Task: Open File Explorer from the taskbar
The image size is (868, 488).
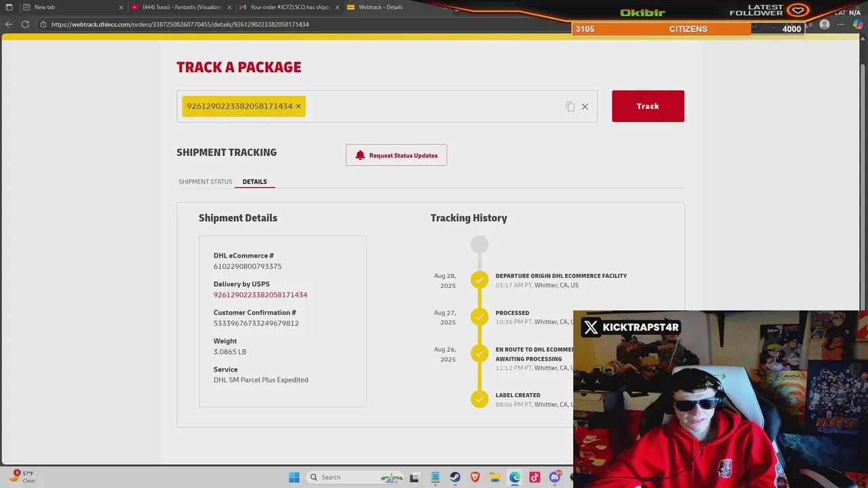Action: pos(494,477)
